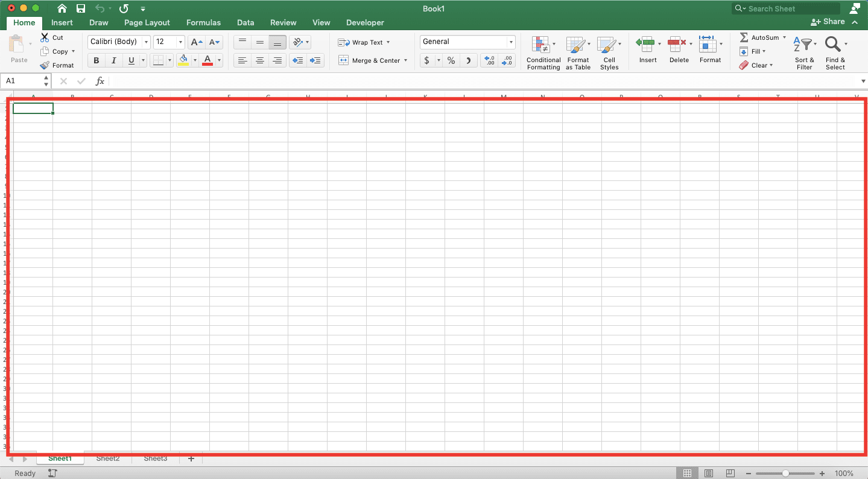This screenshot has width=868, height=479.
Task: Open the Clear dropdown
Action: pyautogui.click(x=756, y=65)
